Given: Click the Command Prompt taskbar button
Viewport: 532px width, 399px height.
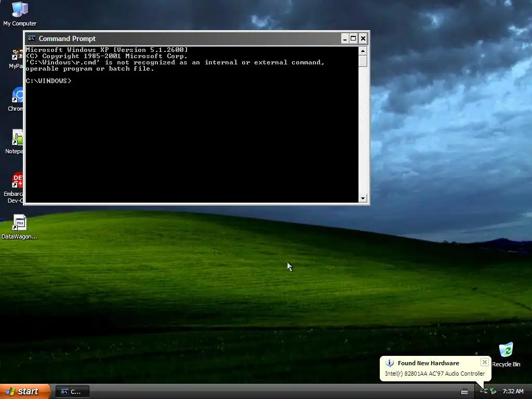Looking at the screenshot, I should click(72, 392).
